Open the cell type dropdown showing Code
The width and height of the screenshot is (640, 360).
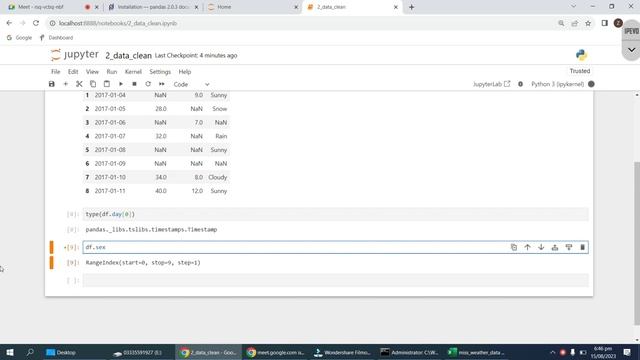coord(191,84)
